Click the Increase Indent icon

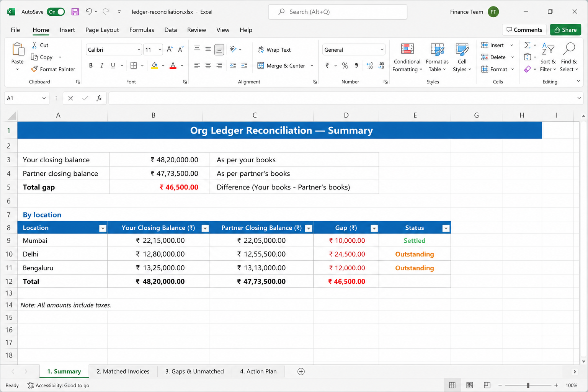(244, 65)
